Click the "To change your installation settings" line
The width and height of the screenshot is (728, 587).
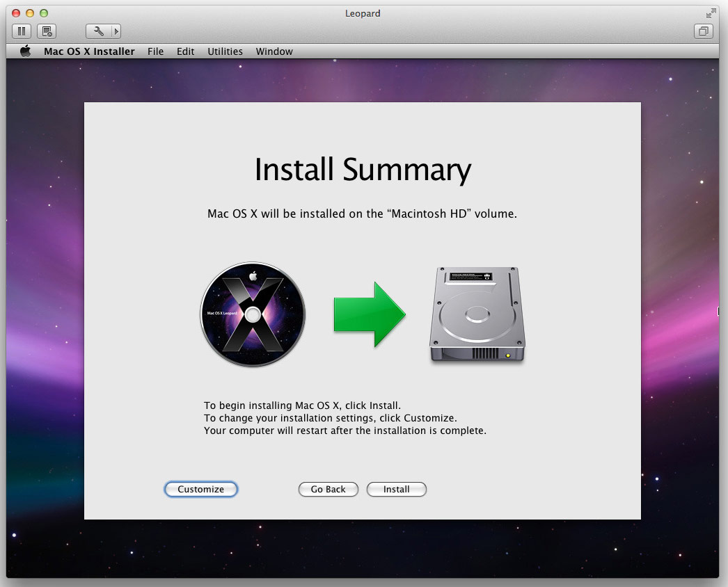point(331,417)
